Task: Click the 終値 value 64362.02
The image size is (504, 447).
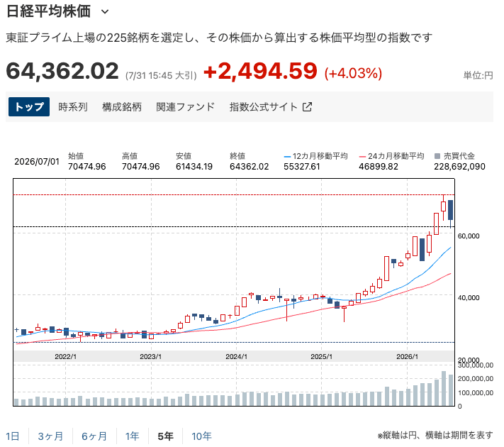Action: pos(249,167)
